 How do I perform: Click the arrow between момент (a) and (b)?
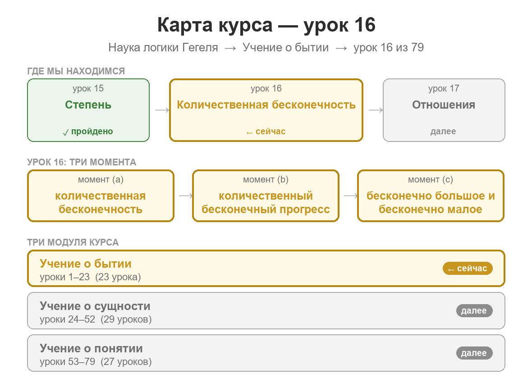click(x=186, y=196)
